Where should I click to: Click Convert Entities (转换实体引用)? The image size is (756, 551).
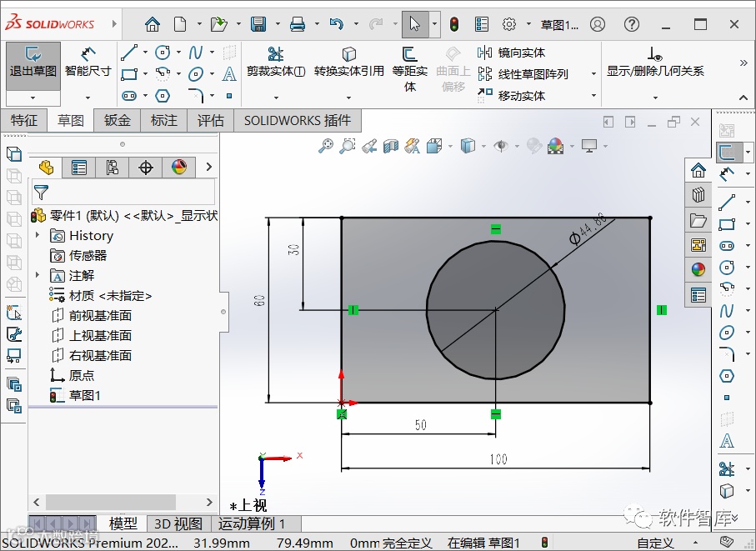348,63
